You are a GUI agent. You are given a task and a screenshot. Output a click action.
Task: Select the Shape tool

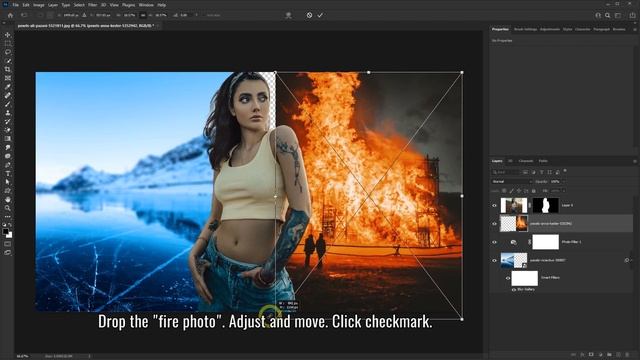tap(7, 191)
